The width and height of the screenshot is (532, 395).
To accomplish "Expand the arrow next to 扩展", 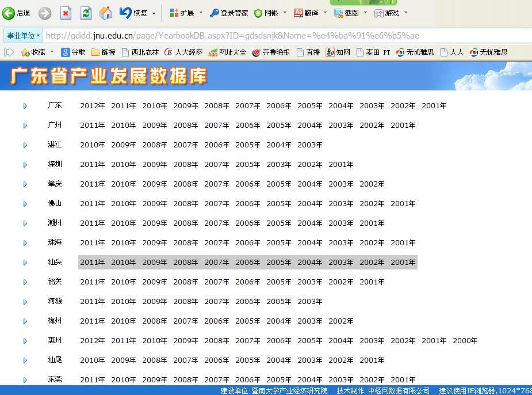I will click(x=201, y=13).
